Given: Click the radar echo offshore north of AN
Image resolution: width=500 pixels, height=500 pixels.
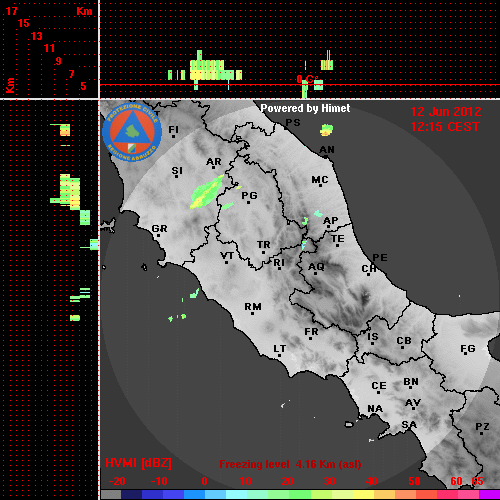Looking at the screenshot, I should coord(327,130).
